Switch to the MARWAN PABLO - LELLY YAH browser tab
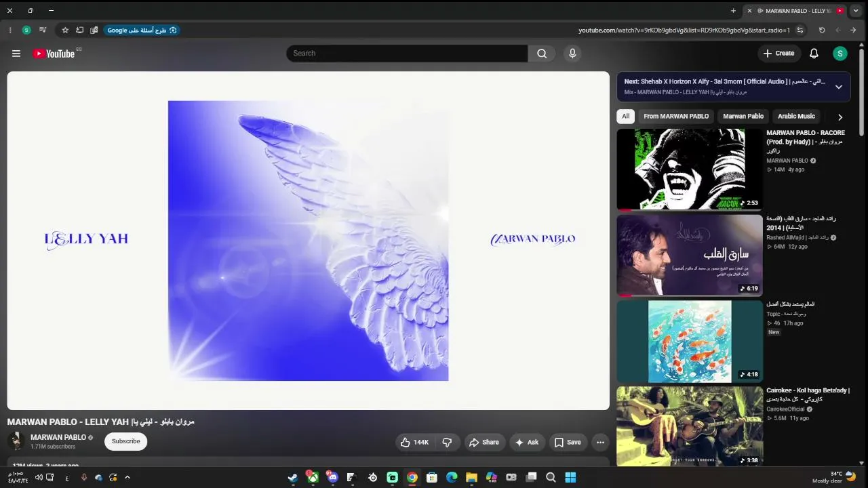Viewport: 868px width, 488px height. 795,11
